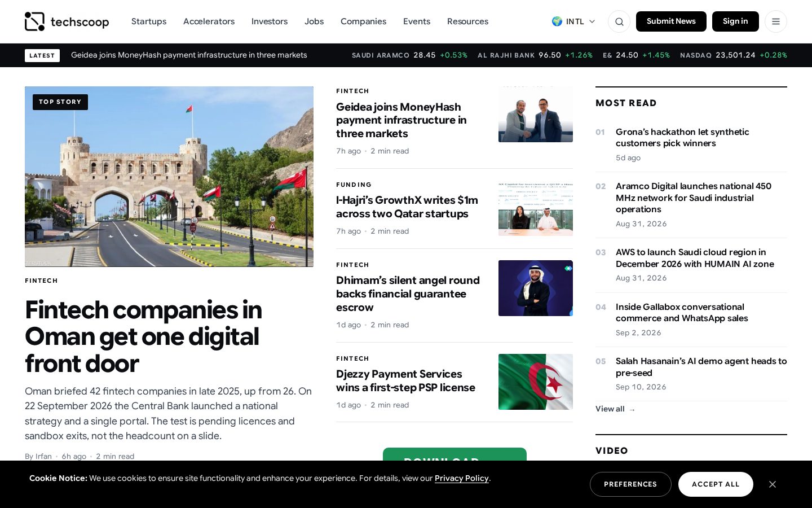The height and width of the screenshot is (508, 812).
Task: Open Dhimam's silent angel round article
Action: [408, 294]
